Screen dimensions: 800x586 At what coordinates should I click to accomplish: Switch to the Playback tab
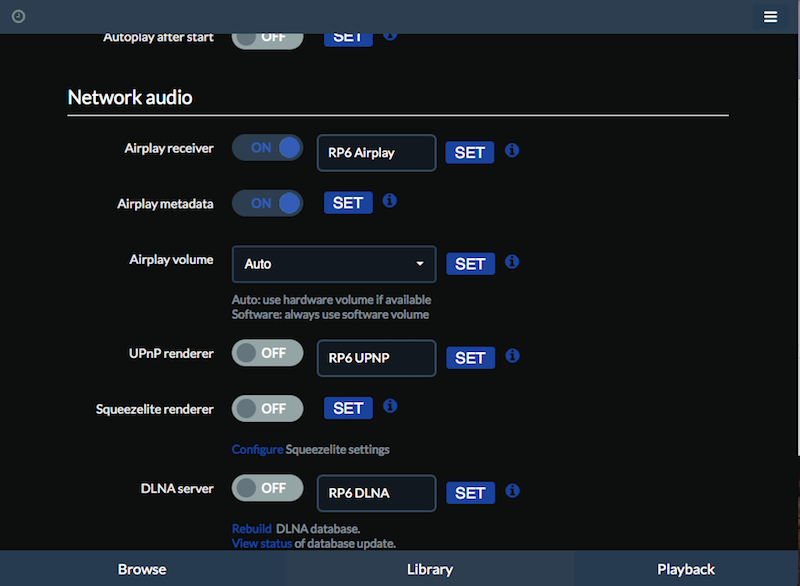pos(686,569)
